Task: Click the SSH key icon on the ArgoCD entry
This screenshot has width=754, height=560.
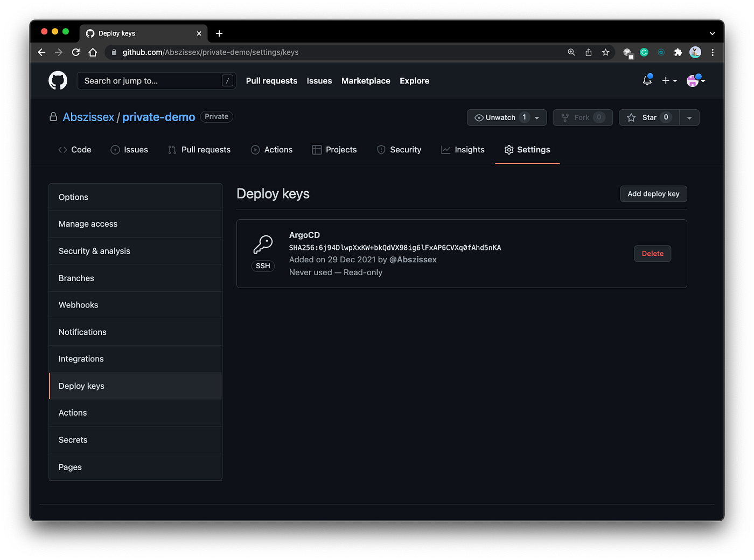Action: (263, 244)
